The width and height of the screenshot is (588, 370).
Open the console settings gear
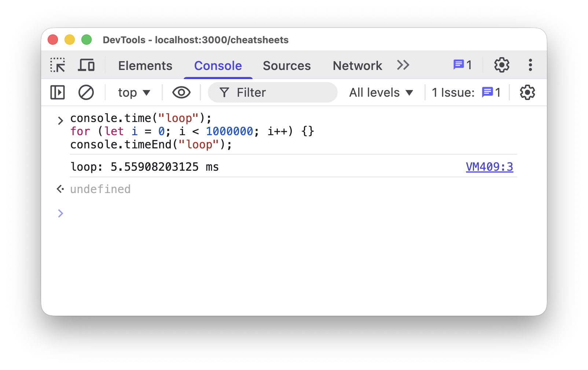527,92
